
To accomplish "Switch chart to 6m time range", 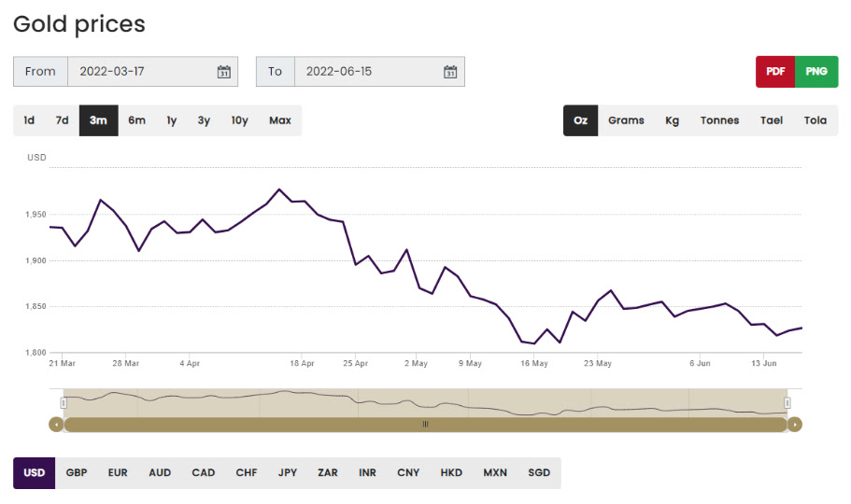I will tap(136, 120).
